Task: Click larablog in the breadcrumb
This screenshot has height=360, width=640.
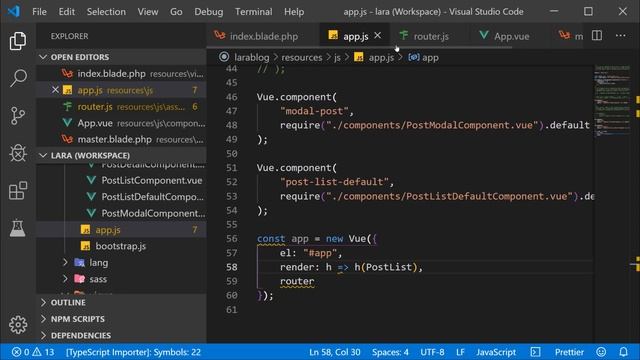Action: pos(251,58)
